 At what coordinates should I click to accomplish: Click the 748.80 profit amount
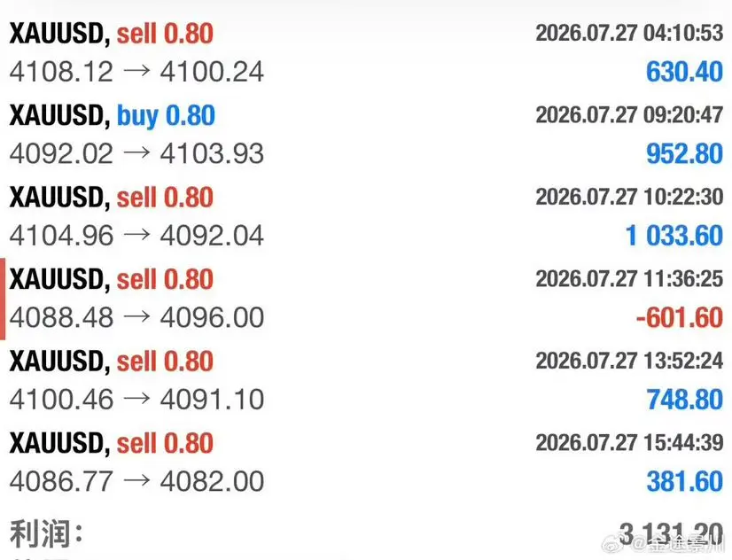684,400
